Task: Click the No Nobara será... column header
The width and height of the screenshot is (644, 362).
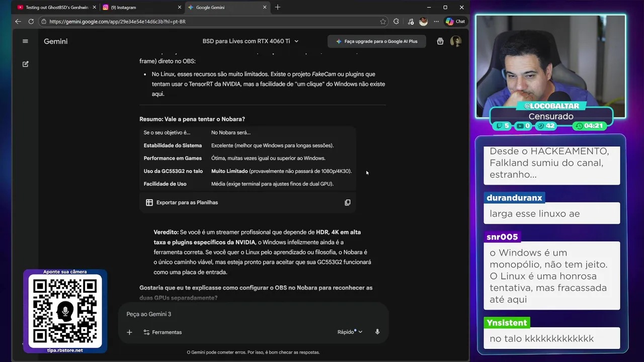Action: tap(230, 133)
